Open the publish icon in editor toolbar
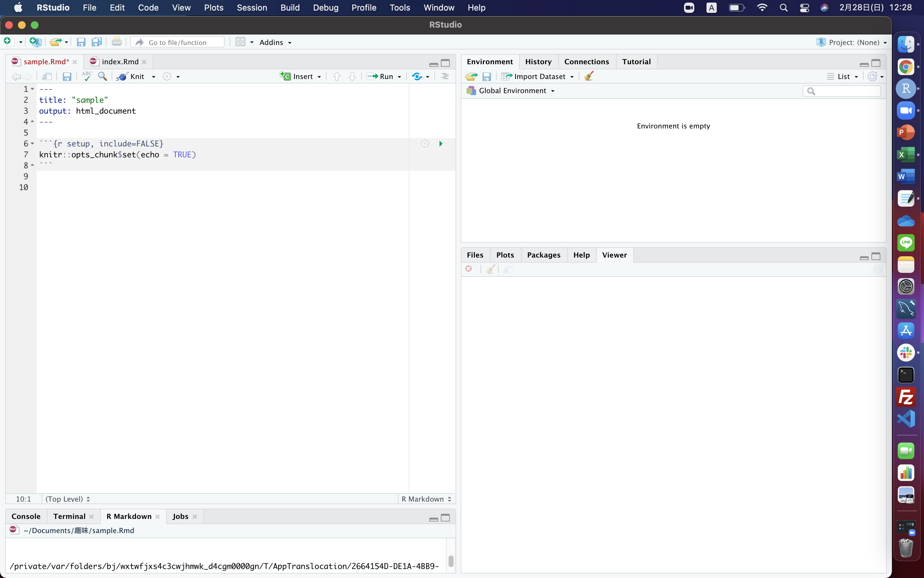The image size is (924, 578). tap(417, 76)
